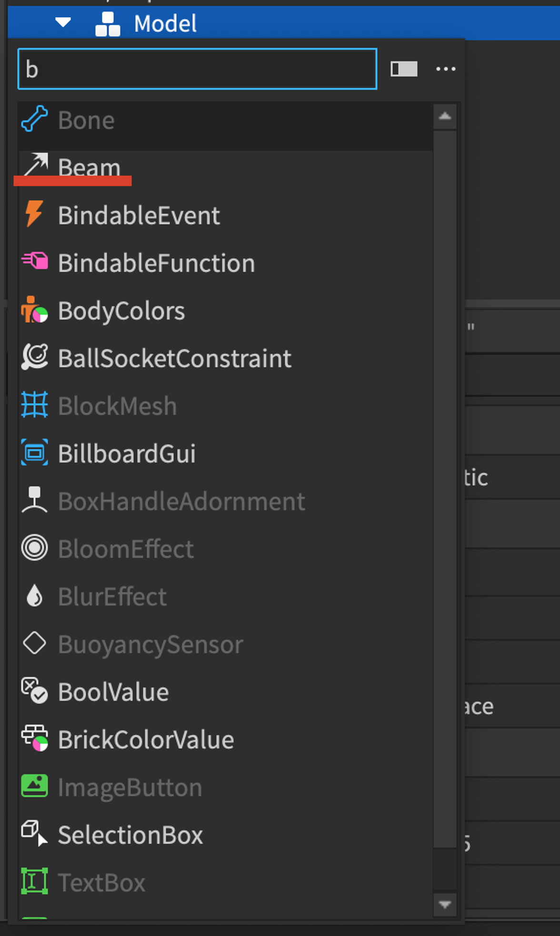Collapse the Model tree arrow

[x=63, y=22]
